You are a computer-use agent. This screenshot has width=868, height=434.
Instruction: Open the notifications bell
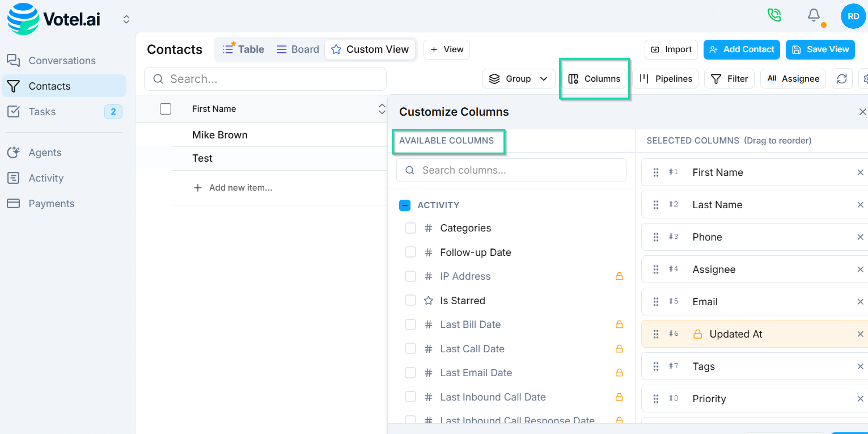point(814,15)
